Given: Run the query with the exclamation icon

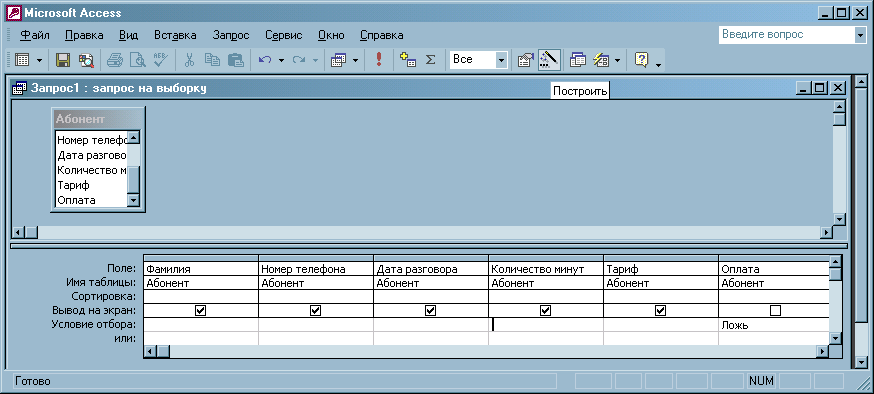Looking at the screenshot, I should (x=379, y=60).
